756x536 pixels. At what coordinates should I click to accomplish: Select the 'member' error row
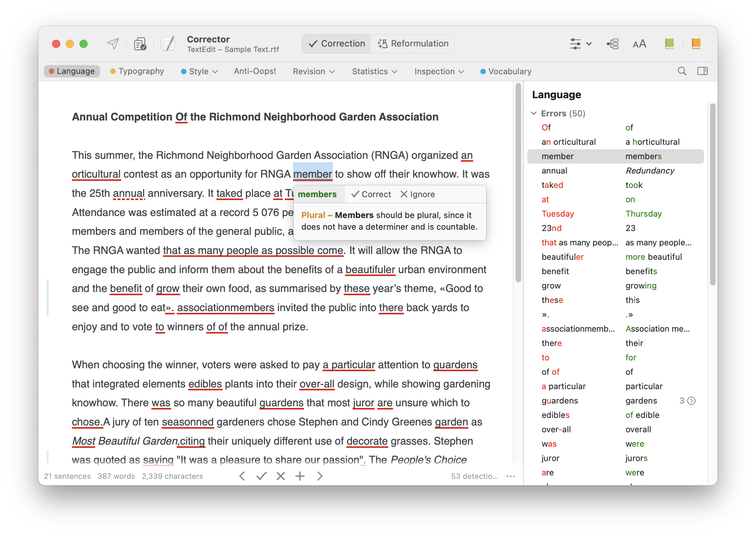[616, 156]
